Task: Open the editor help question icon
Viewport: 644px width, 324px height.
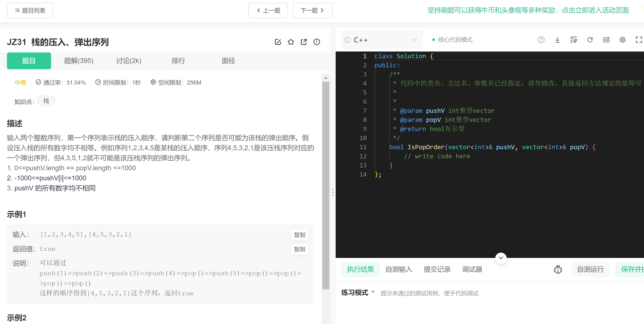Action: [541, 40]
